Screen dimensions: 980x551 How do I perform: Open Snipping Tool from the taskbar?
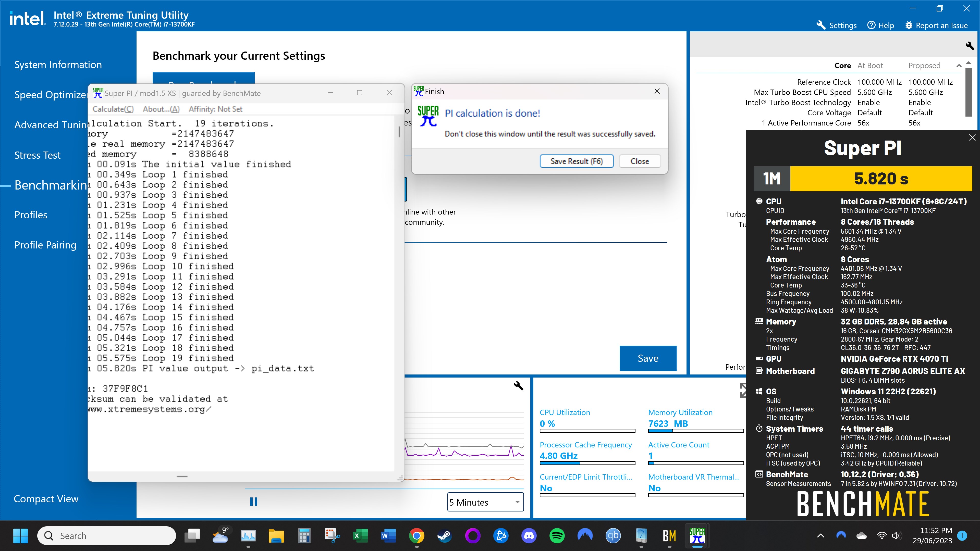tap(332, 536)
